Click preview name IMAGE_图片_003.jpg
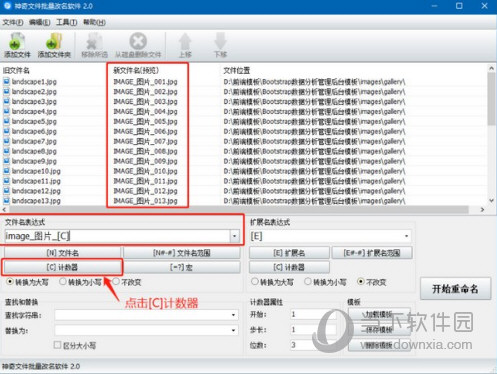The width and height of the screenshot is (497, 374). click(145, 101)
